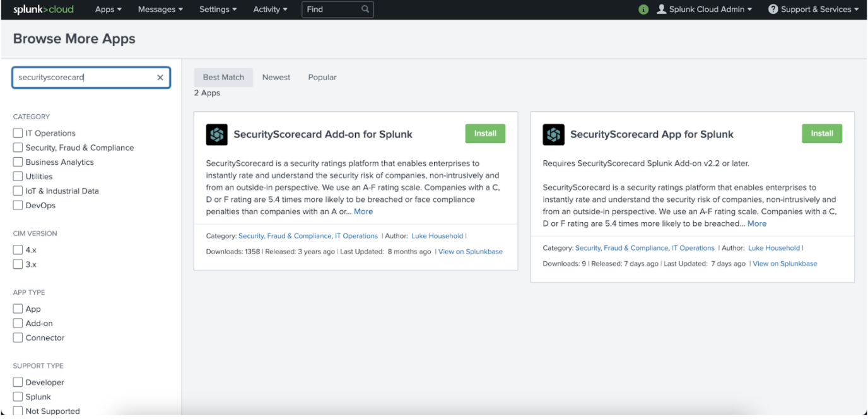
Task: Click the SecurityScorecard App for Splunk logo icon
Action: pos(553,134)
